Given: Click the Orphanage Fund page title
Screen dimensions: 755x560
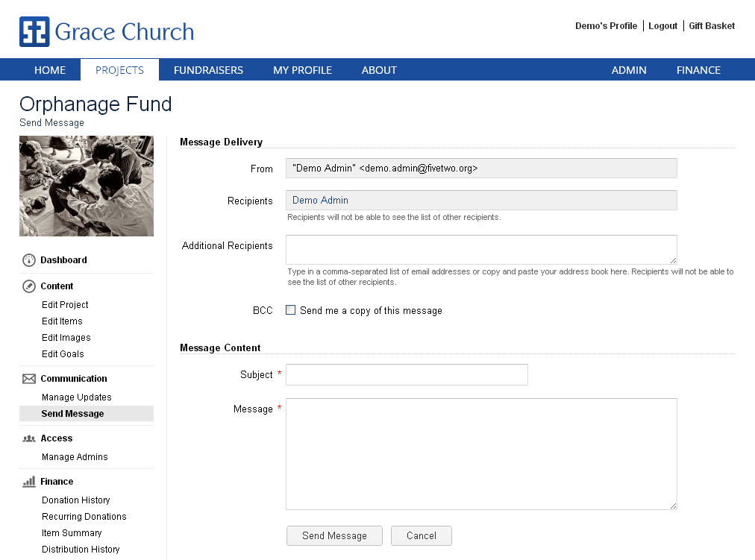Looking at the screenshot, I should tap(95, 104).
